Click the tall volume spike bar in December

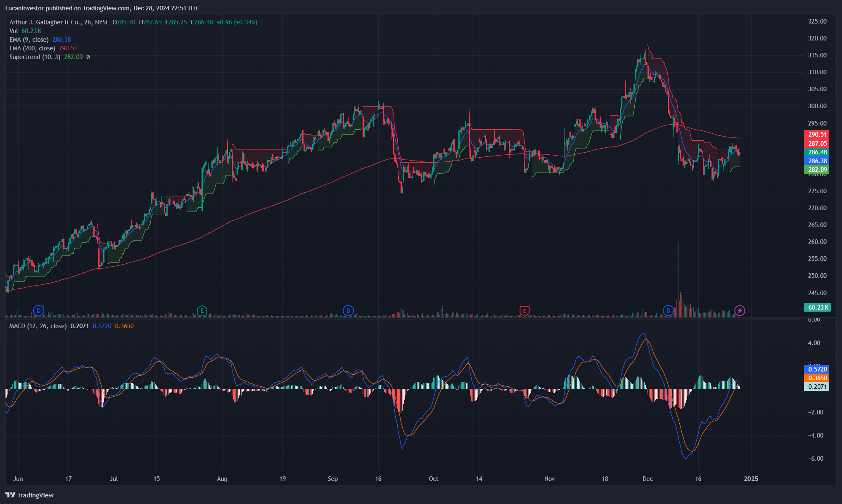(678, 279)
